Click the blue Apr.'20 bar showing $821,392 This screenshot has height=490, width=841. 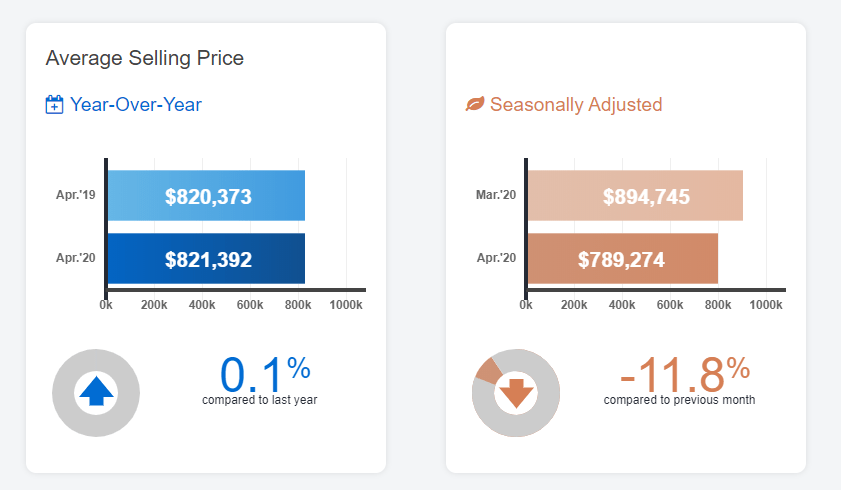coord(206,259)
